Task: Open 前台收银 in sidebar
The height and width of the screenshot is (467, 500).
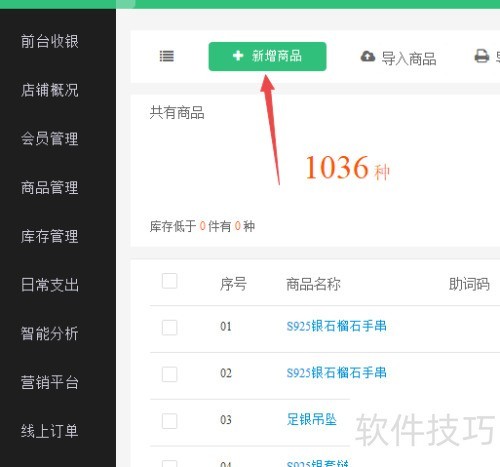Action: (x=50, y=42)
